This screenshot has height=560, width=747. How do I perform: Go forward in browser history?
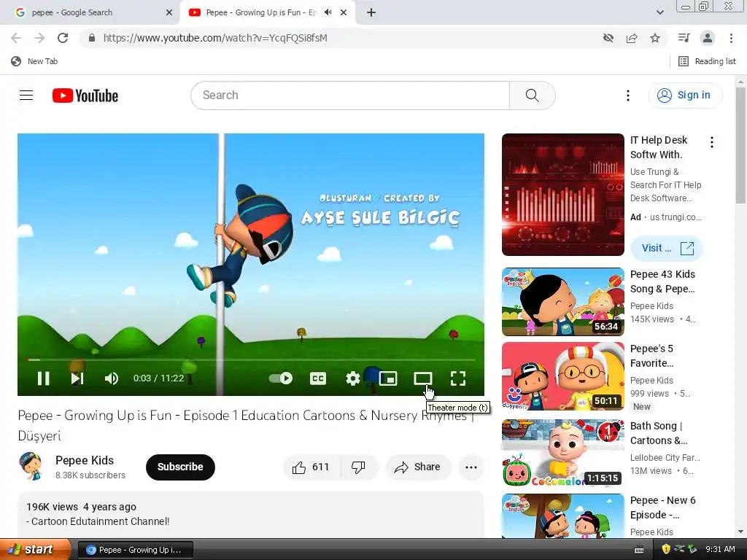coord(39,38)
